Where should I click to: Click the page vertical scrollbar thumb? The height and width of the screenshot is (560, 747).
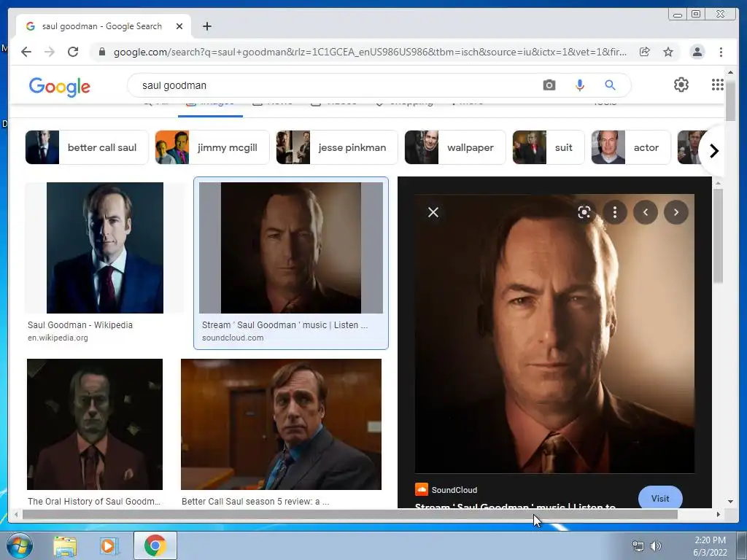(x=730, y=100)
